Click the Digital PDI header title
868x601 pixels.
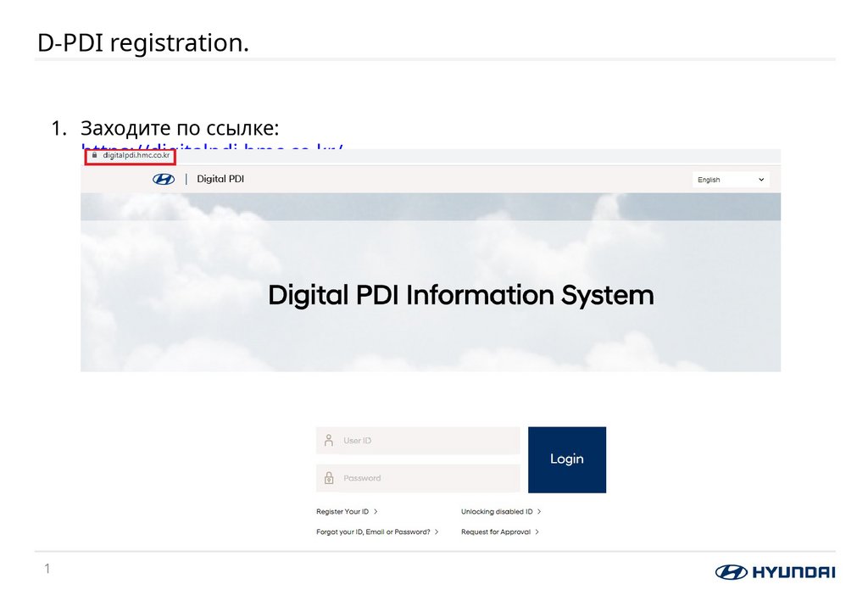[x=220, y=179]
